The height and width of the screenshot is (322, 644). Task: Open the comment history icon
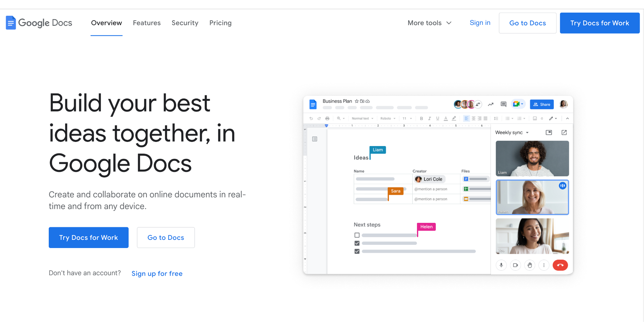[503, 104]
